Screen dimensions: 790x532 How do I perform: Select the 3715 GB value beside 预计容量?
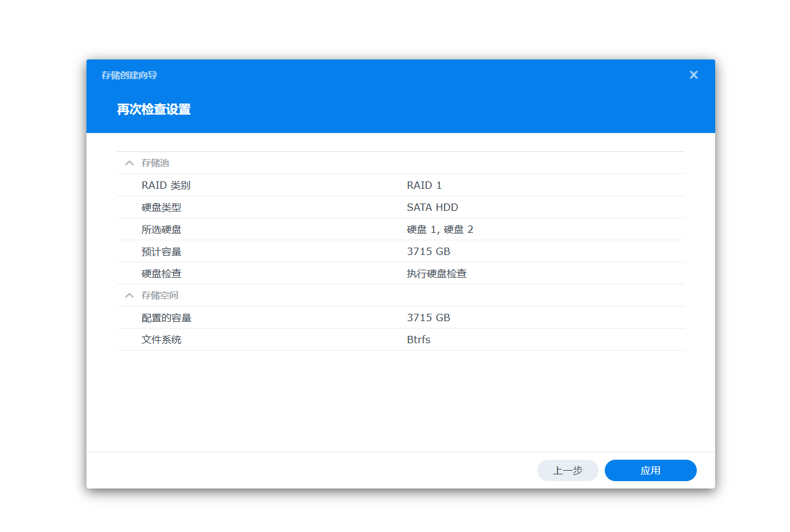429,251
